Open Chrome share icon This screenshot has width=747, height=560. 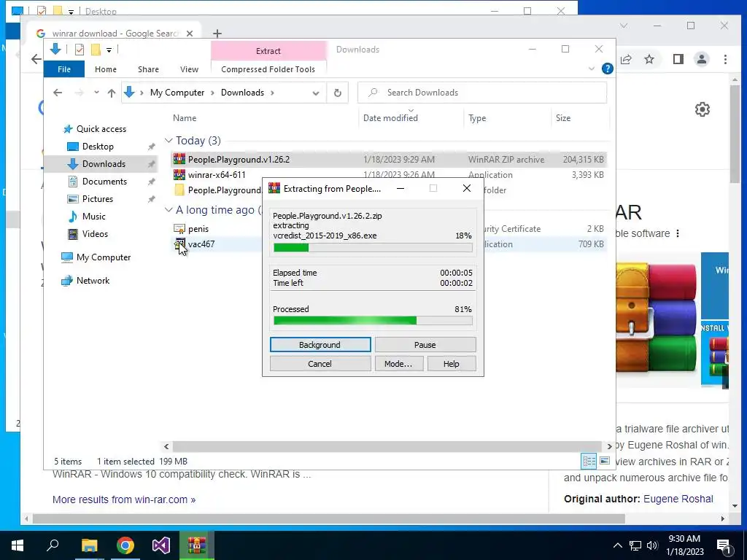coord(626,59)
